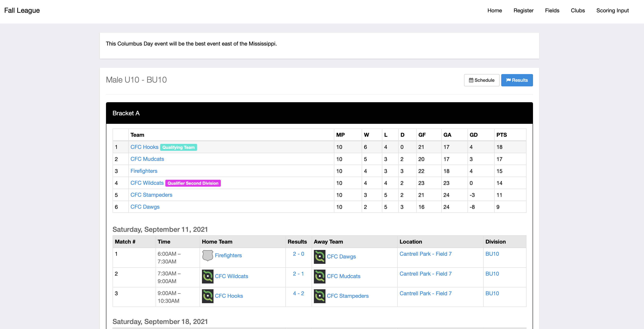Viewport: 644px width, 329px height.
Task: Click the CFC Stampeders team logo in match 3
Action: 319,296
